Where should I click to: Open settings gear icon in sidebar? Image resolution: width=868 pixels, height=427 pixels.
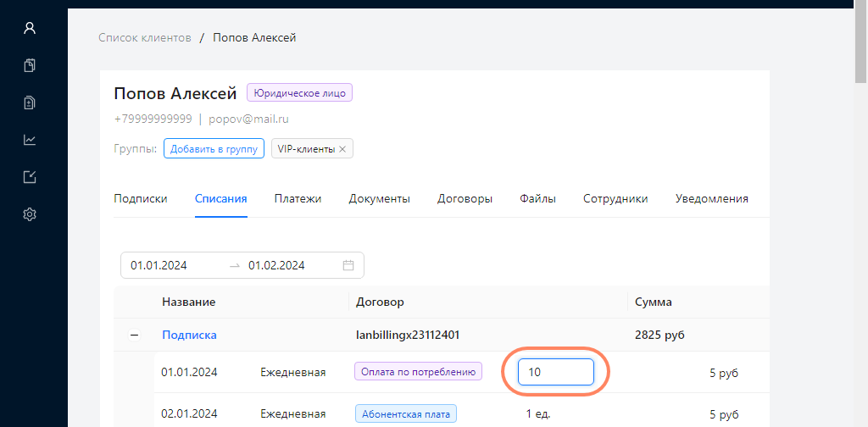pos(30,214)
